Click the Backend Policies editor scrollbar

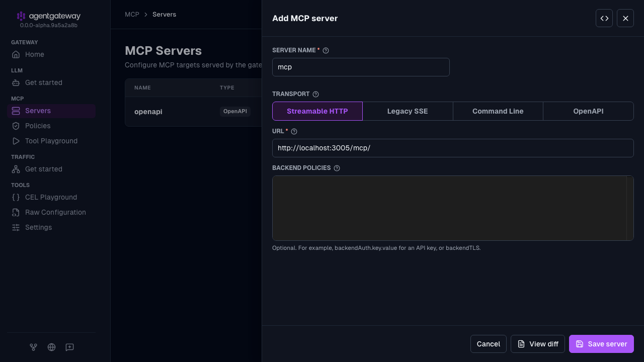tap(630, 208)
